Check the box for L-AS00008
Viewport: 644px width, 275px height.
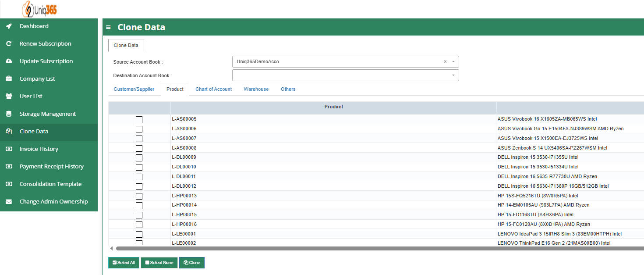coord(139,148)
